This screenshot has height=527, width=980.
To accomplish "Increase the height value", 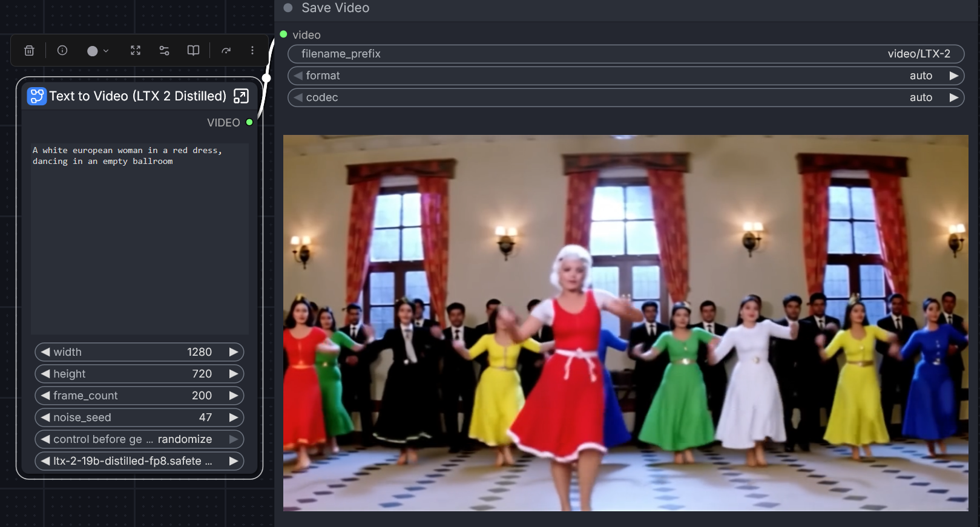I will (x=234, y=374).
